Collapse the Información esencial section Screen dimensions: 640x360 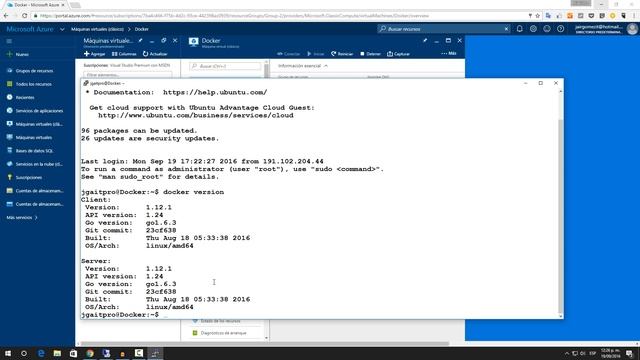(x=303, y=66)
